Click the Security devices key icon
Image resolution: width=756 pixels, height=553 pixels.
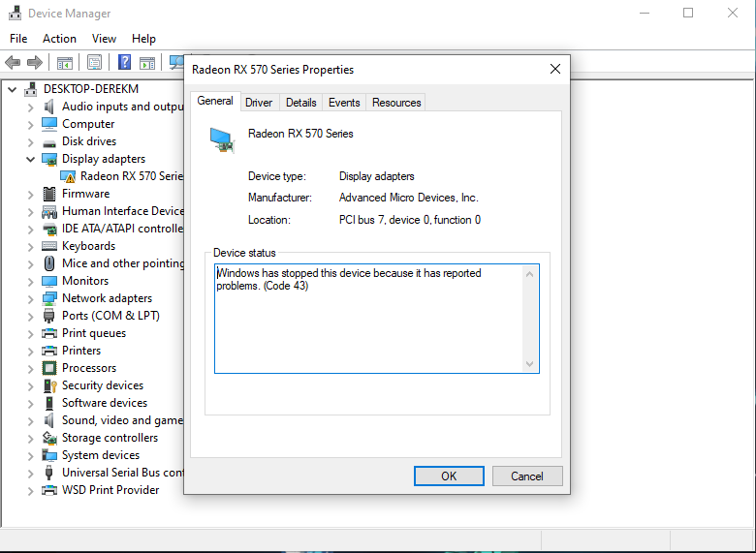pos(50,385)
